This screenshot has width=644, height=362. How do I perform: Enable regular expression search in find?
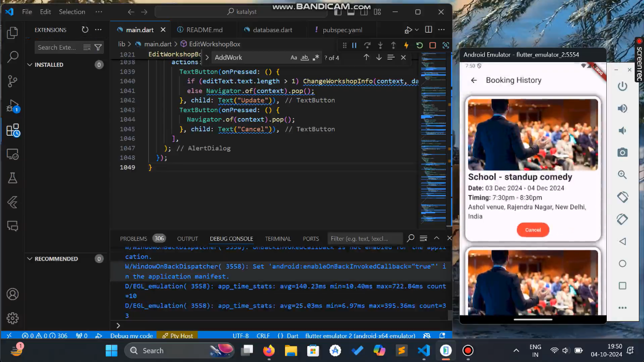pos(316,57)
